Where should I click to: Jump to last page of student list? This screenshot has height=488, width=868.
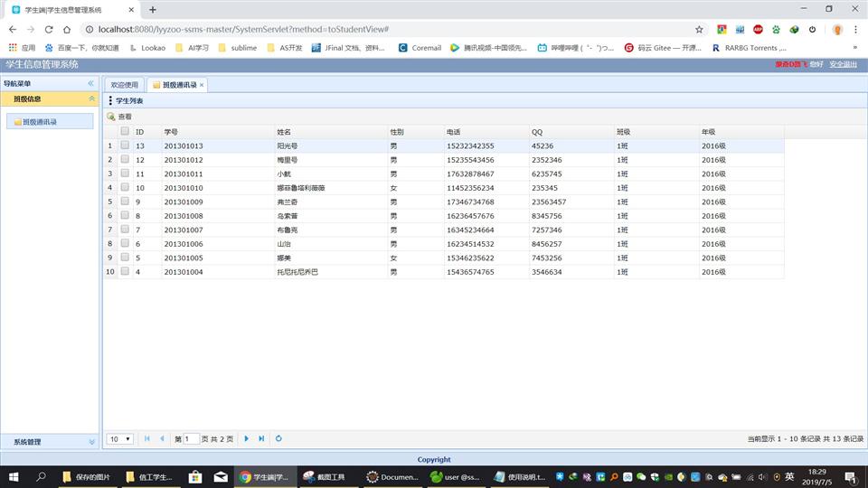[x=261, y=438]
